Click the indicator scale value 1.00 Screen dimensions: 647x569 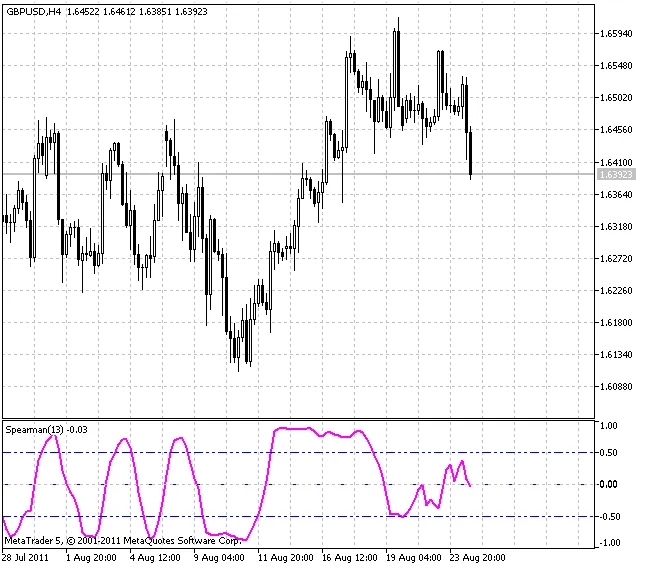[609, 425]
